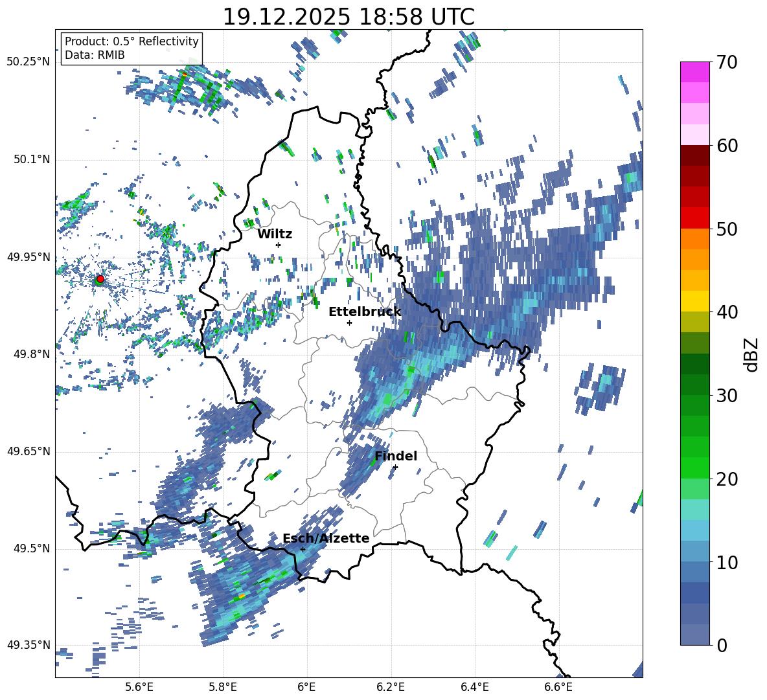Click the 6.4°E longitude label
Image resolution: width=767 pixels, height=700 pixels.
474,687
